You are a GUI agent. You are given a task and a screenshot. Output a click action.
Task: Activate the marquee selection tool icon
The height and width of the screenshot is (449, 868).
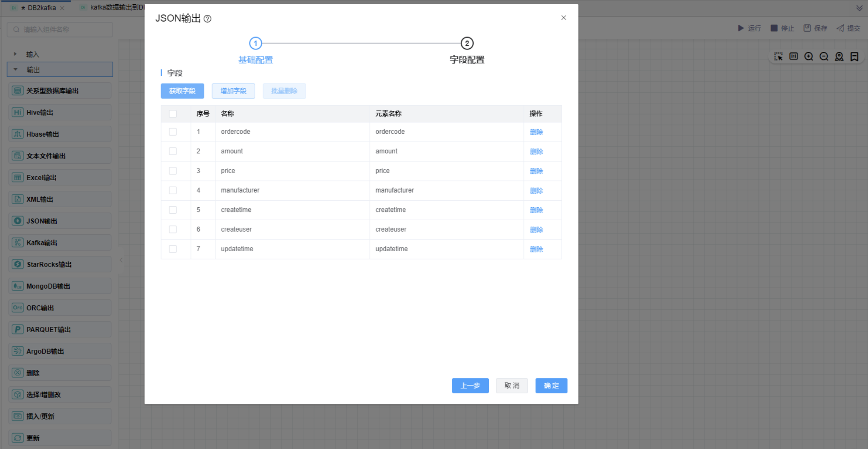778,57
